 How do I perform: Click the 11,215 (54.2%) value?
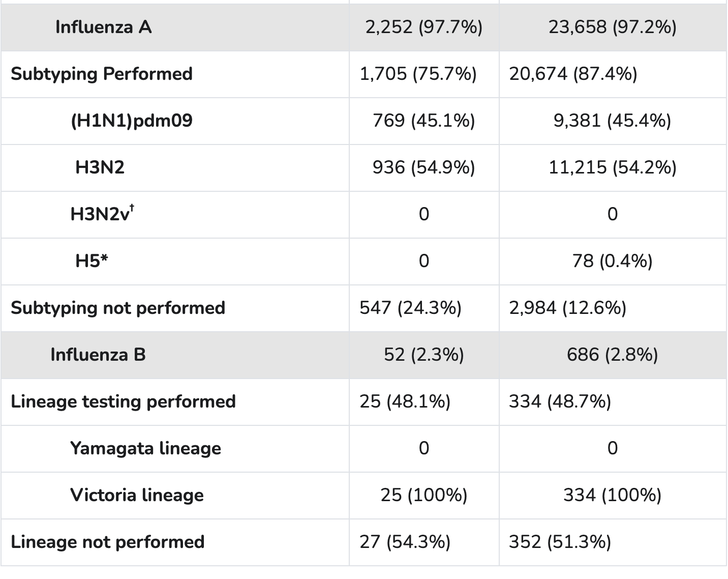click(x=612, y=167)
